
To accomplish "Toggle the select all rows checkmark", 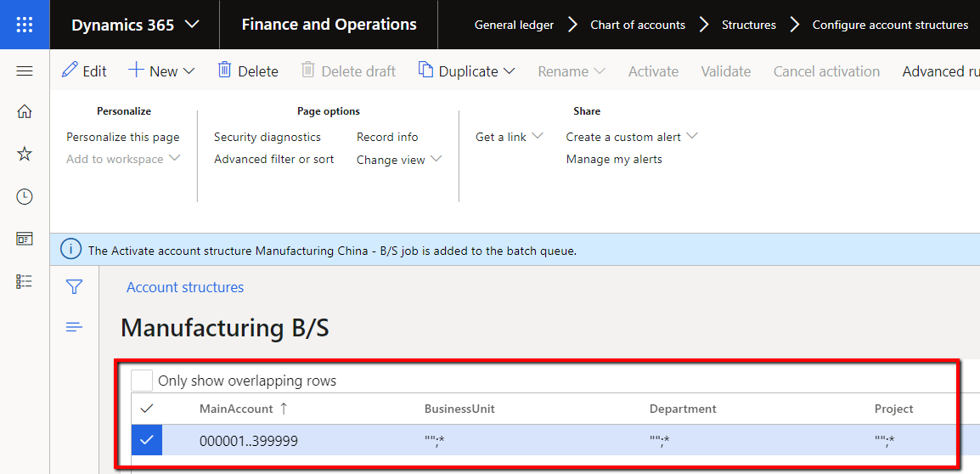I will click(147, 409).
